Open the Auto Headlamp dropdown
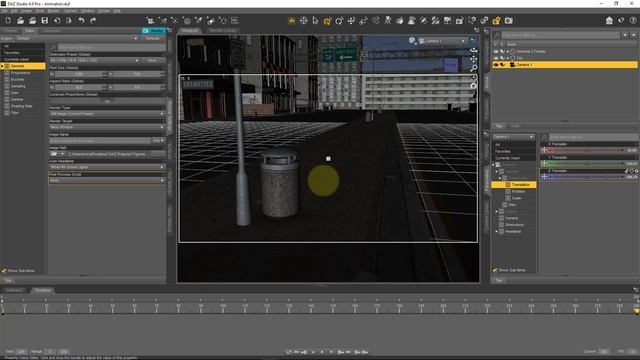640x360 pixels. tap(107, 167)
